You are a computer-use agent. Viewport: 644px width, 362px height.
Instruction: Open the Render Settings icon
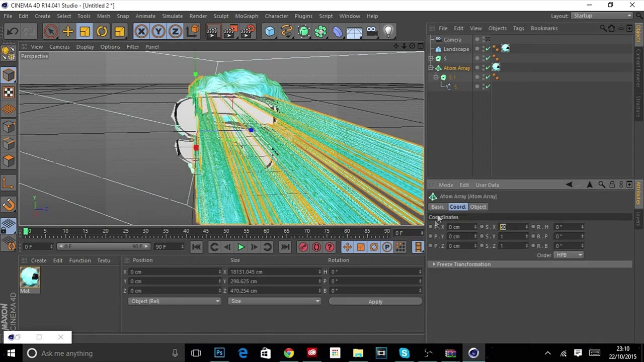[x=247, y=32]
